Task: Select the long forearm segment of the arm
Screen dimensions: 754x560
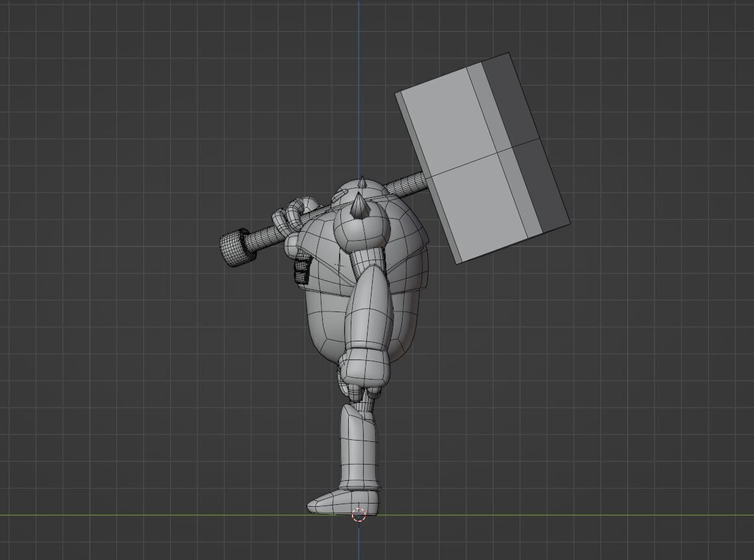Action: coord(370,308)
